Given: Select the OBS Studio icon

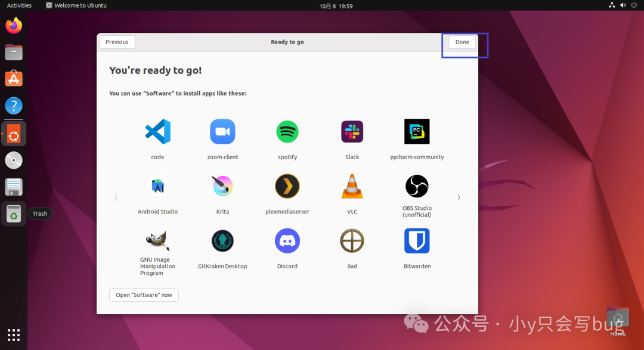Looking at the screenshot, I should pos(417,186).
